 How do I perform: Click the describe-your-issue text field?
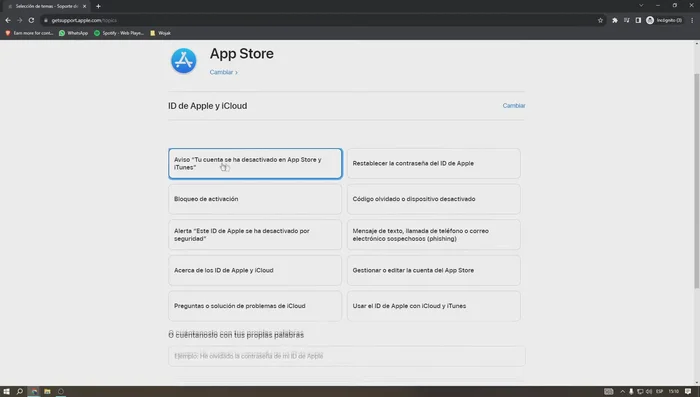[x=346, y=356]
